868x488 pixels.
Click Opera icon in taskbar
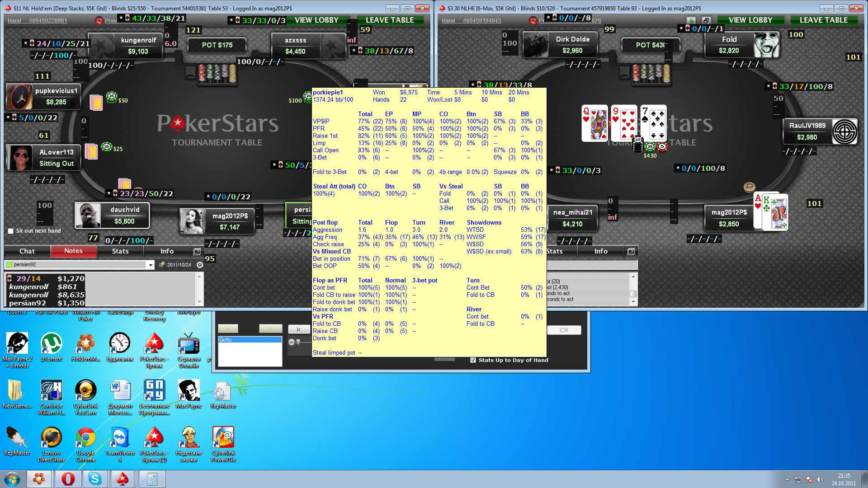tap(68, 479)
